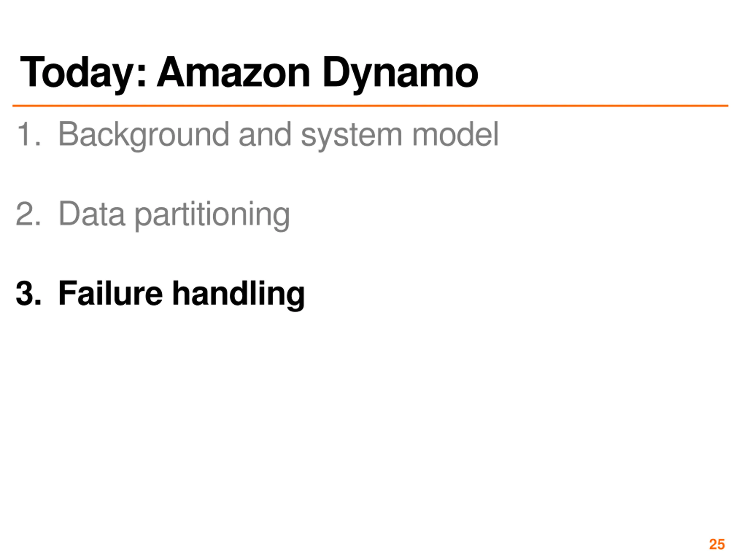Click the "Background and system model" list item
The image size is (747, 560).
[x=278, y=135]
